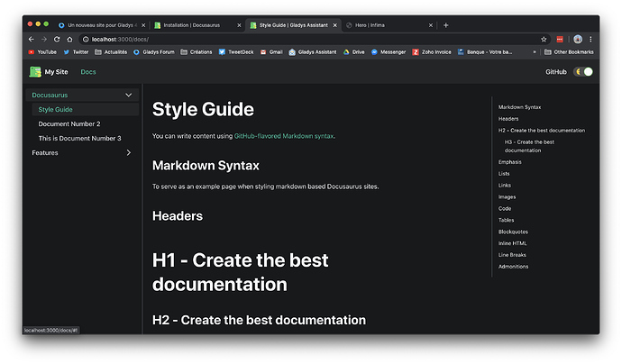The image size is (622, 364).
Task: Jump to Inline HTML in table of contents
Action: 513,243
